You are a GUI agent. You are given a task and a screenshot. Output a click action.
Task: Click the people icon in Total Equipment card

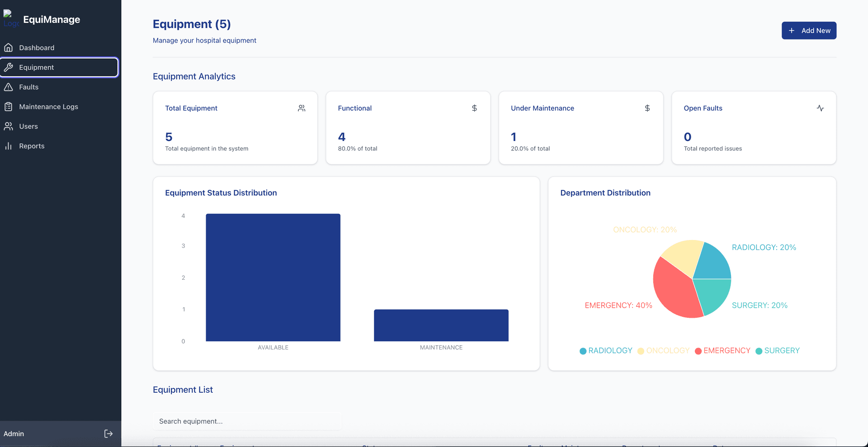tap(302, 108)
